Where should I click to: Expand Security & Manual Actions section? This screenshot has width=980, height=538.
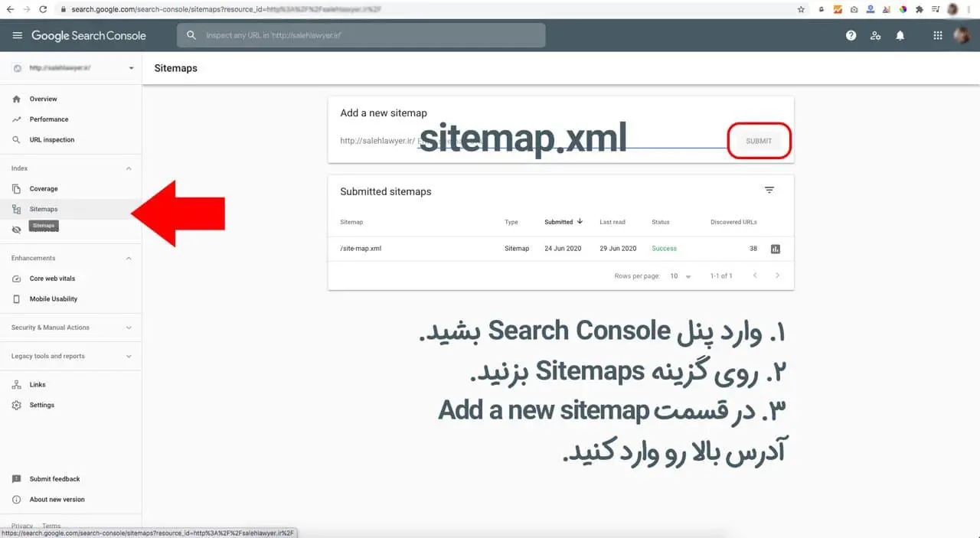point(129,328)
